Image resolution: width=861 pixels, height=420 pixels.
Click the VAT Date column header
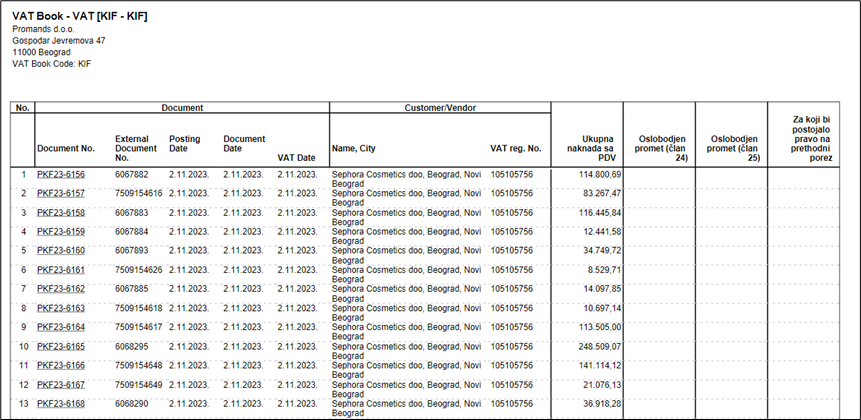click(297, 158)
